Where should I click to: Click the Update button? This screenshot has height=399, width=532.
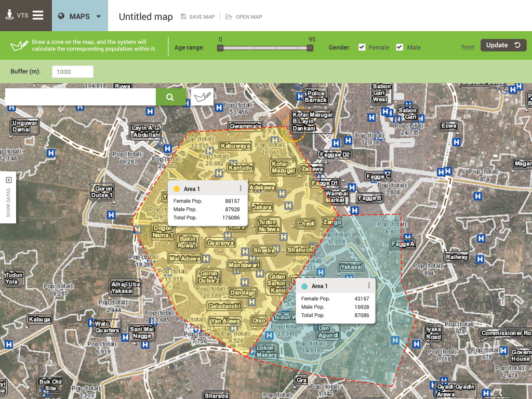503,45
